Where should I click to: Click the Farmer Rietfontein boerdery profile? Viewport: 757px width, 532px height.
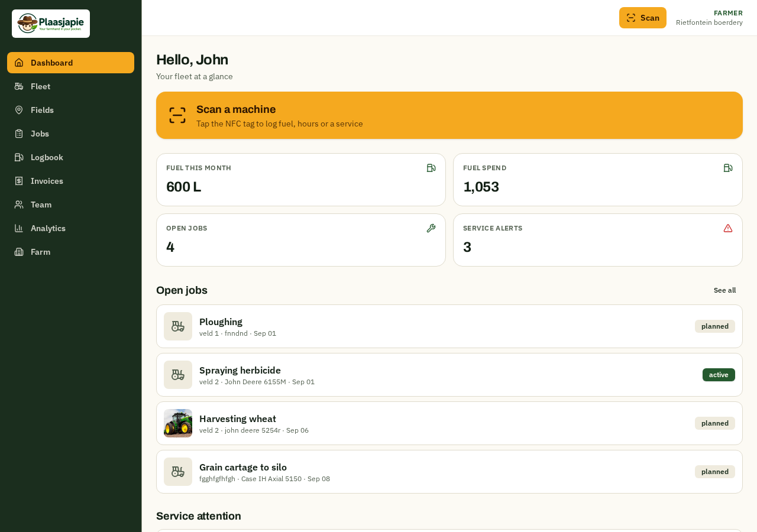[709, 18]
